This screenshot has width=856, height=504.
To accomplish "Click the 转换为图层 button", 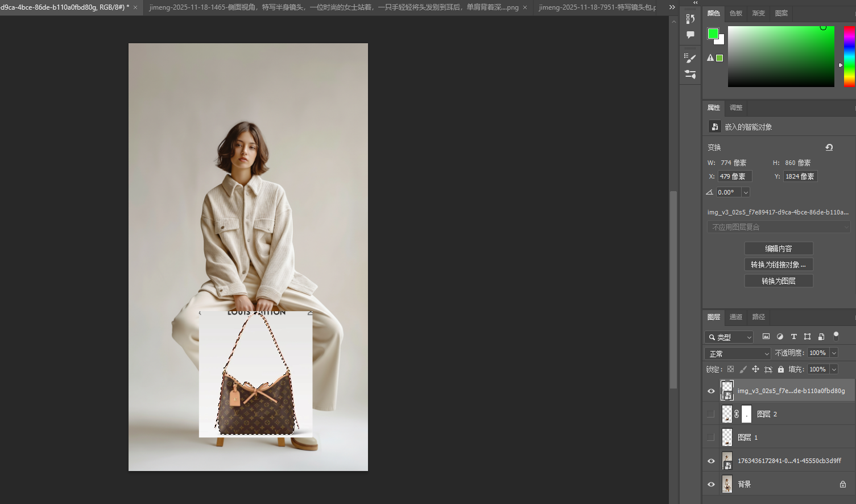I will (x=778, y=281).
